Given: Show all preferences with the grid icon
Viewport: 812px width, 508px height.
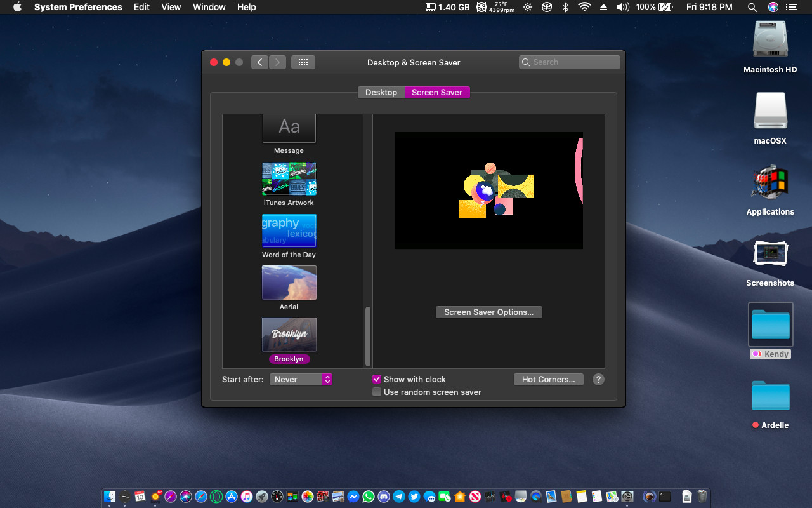Looking at the screenshot, I should (303, 62).
